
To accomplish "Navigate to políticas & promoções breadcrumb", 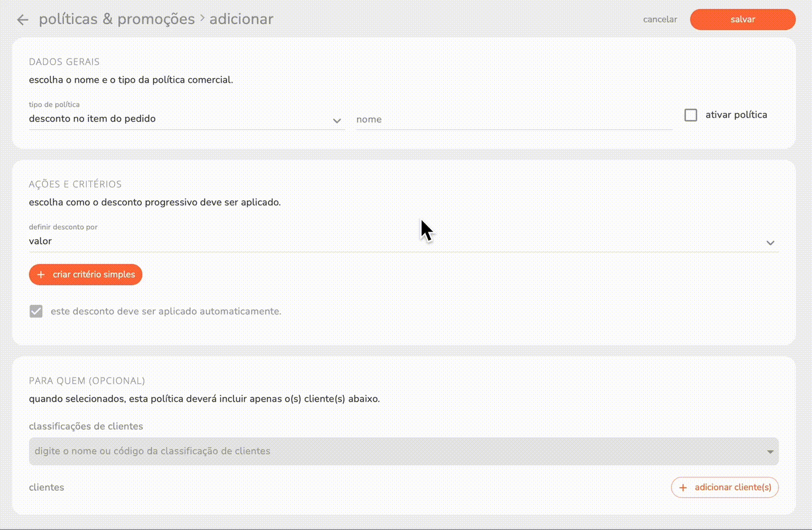I will 117,19.
